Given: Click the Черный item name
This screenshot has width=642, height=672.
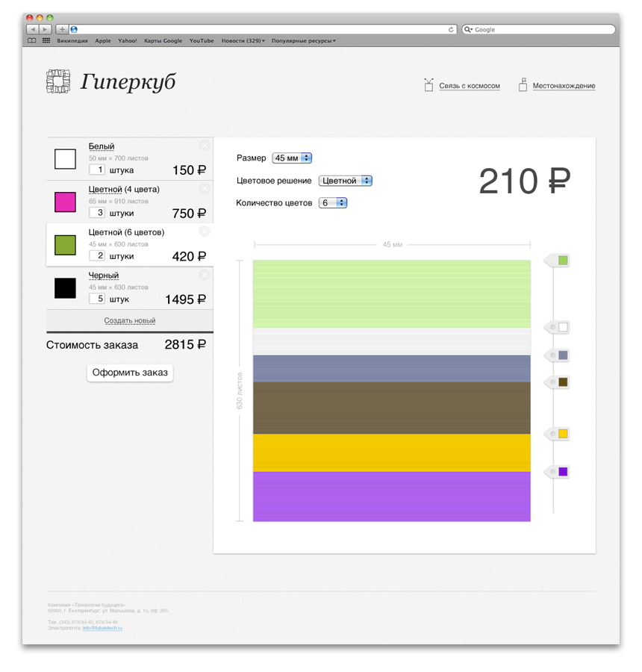Looking at the screenshot, I should 103,275.
